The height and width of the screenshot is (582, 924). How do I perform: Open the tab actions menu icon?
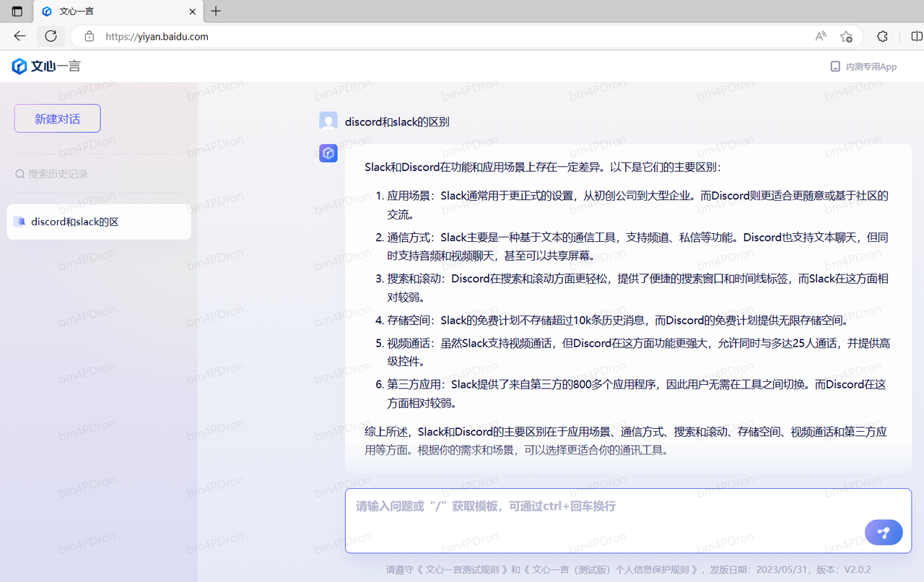click(x=17, y=12)
